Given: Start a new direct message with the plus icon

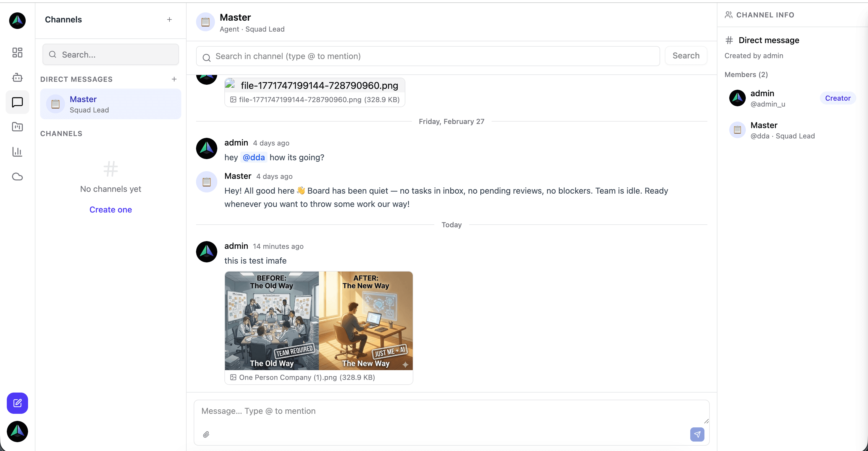Looking at the screenshot, I should click(174, 79).
